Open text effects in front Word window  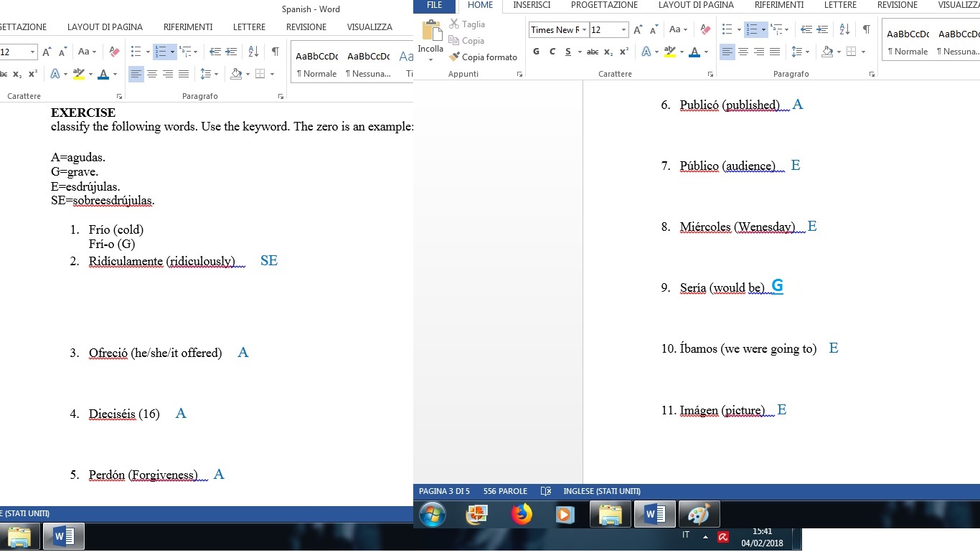click(x=646, y=52)
